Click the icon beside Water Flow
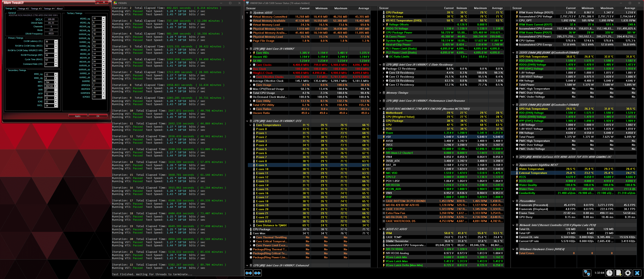The image size is (644, 279). (x=517, y=189)
